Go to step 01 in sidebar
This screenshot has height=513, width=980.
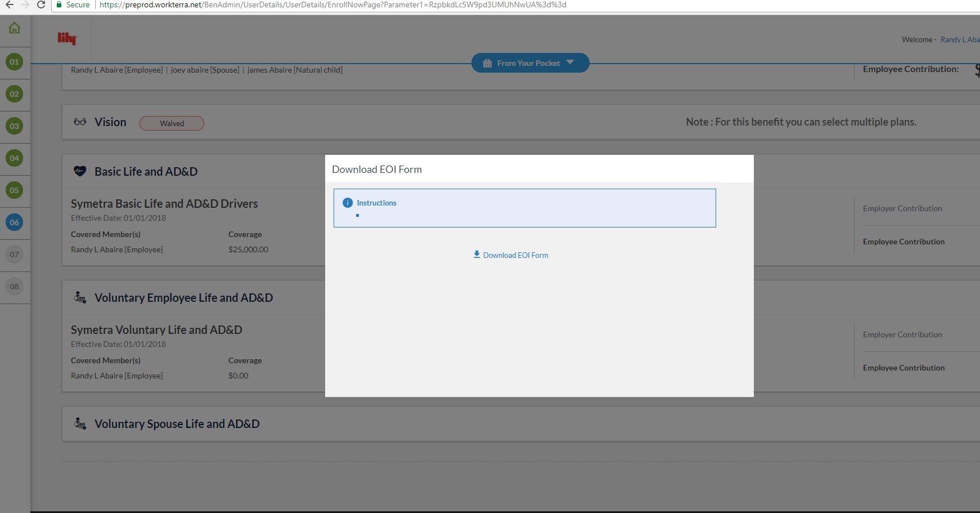pos(15,62)
